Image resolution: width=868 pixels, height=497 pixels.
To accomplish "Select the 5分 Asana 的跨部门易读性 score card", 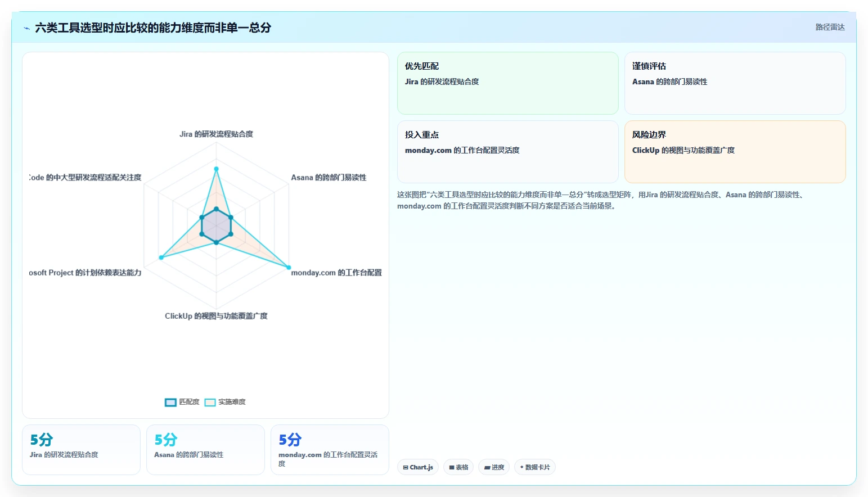I will point(205,450).
